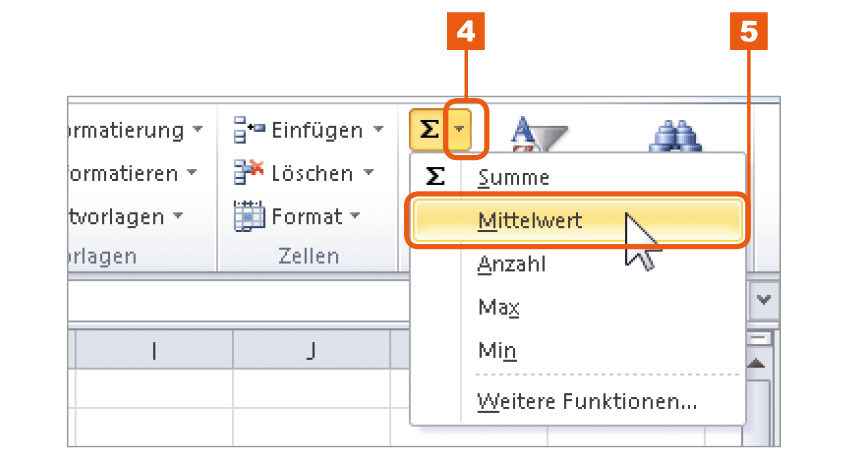Click the Löschen cells icon
The height and width of the screenshot is (466, 850).
[x=249, y=172]
